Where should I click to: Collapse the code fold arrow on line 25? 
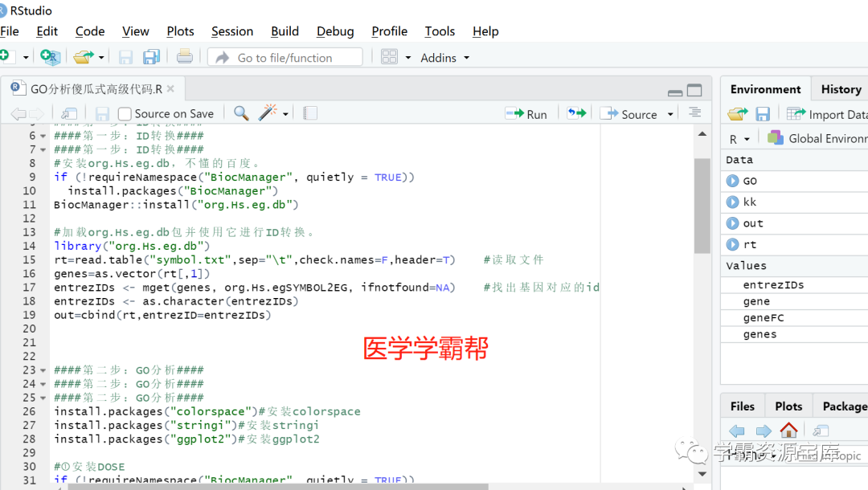pyautogui.click(x=43, y=398)
